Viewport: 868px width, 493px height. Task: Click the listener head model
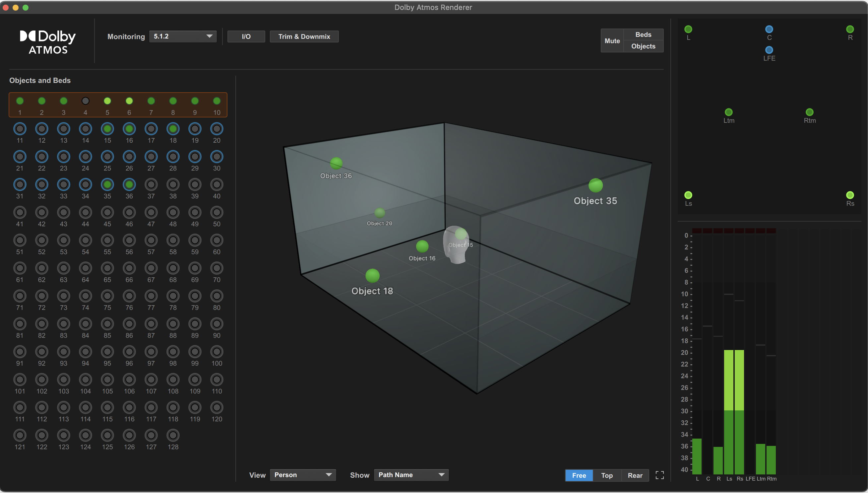click(456, 246)
